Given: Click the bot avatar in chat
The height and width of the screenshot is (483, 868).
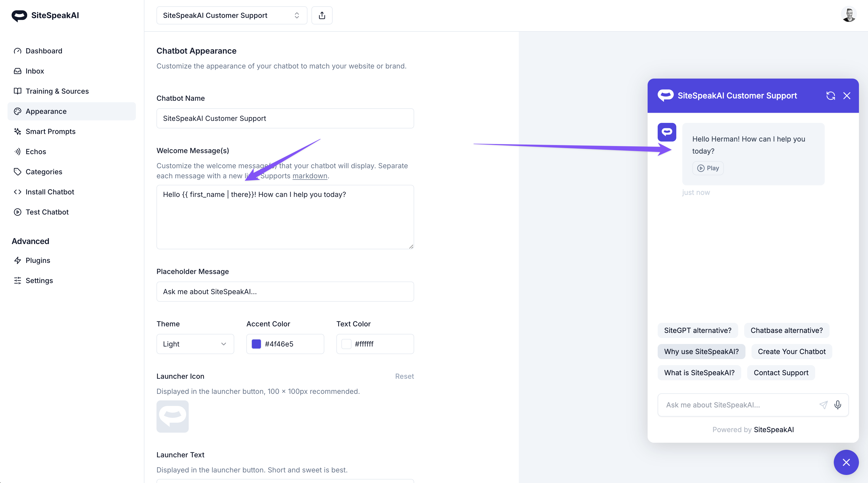Looking at the screenshot, I should coord(666,132).
